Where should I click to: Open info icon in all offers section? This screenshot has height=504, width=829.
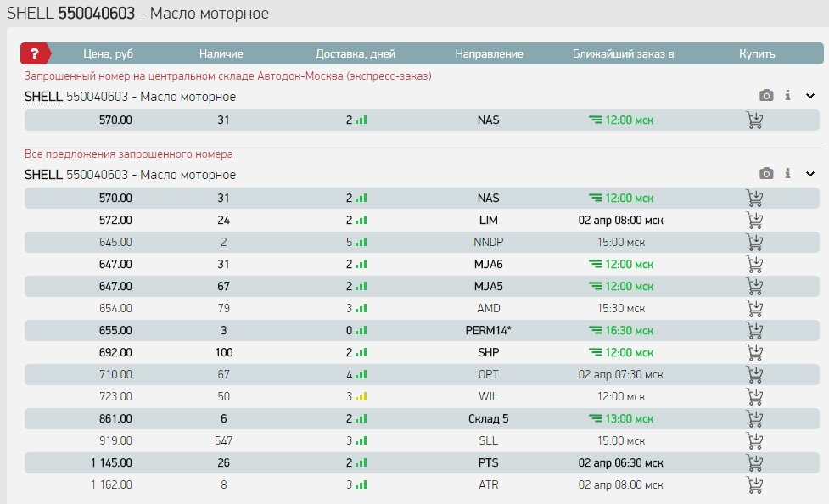pyautogui.click(x=787, y=173)
